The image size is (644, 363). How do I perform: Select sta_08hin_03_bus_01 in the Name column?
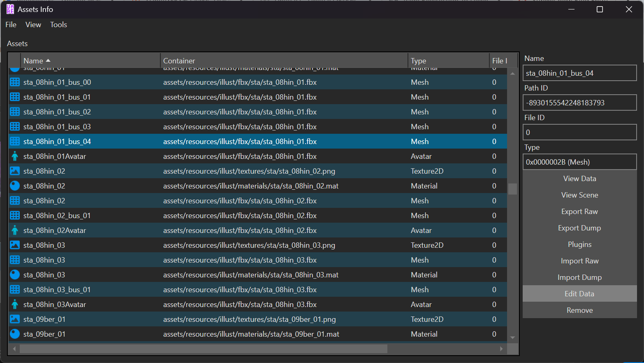[x=57, y=289]
